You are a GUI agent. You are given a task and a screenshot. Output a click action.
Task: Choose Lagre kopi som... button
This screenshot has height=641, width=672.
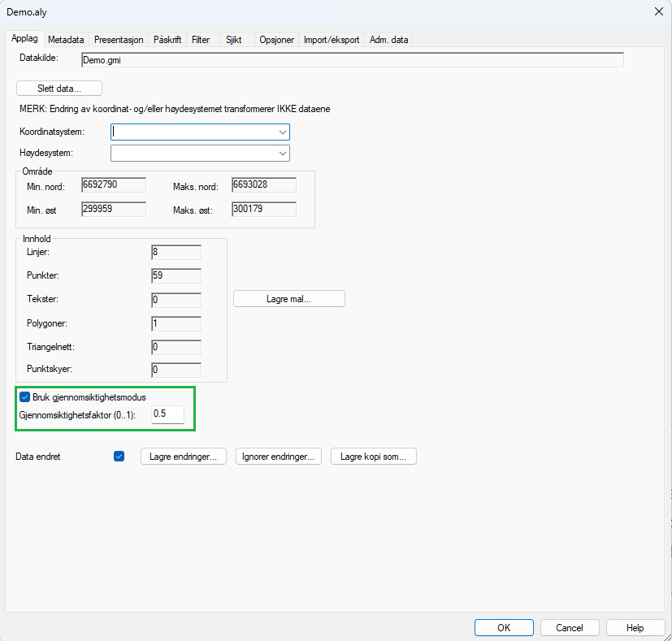click(374, 457)
